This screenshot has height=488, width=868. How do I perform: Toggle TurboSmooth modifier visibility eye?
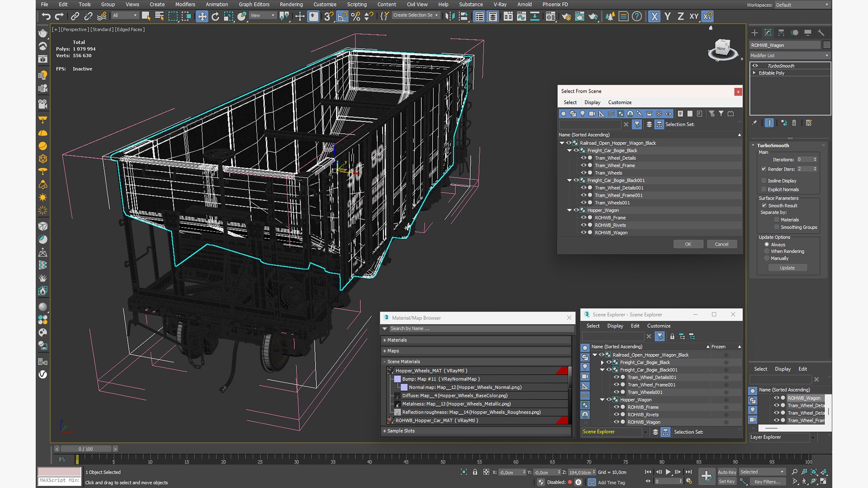click(755, 66)
